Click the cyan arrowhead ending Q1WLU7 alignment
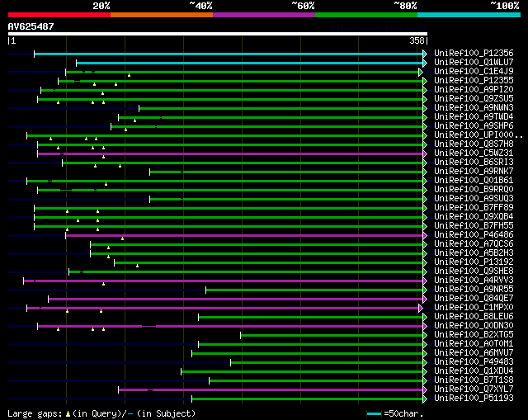The image size is (528, 420). 425,63
